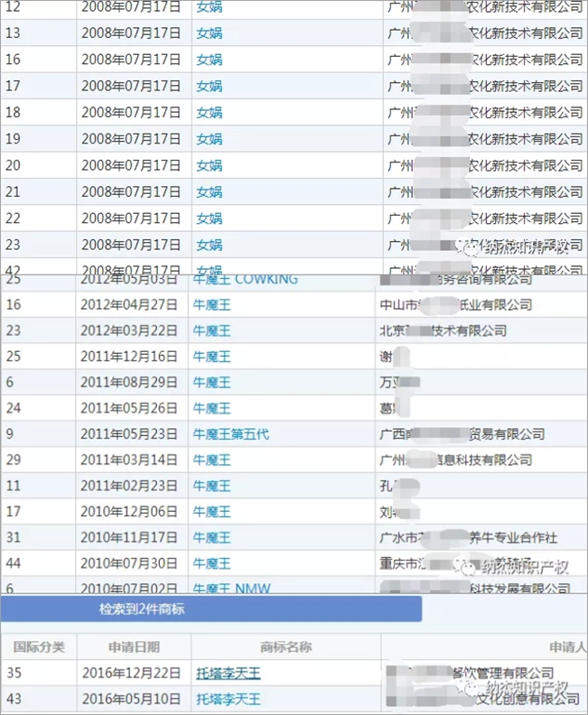Click 农化新技术有限公司 applicant in class 18 row
The height and width of the screenshot is (715, 588).
[x=485, y=113]
